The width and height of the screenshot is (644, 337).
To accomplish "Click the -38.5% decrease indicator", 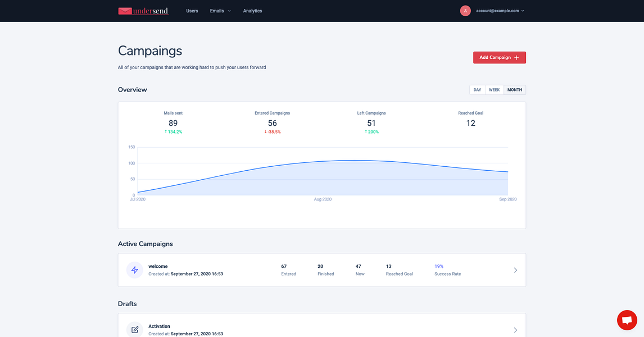I will 273,132.
